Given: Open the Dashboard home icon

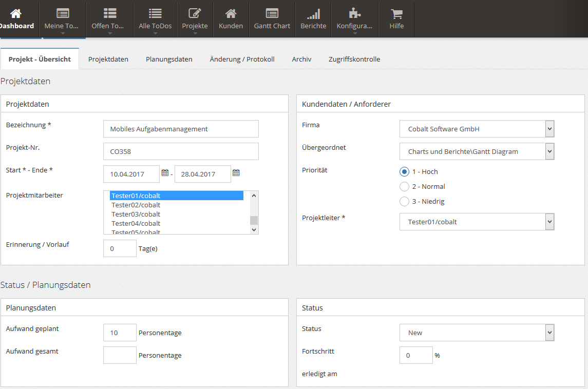Looking at the screenshot, I should tap(16, 14).
